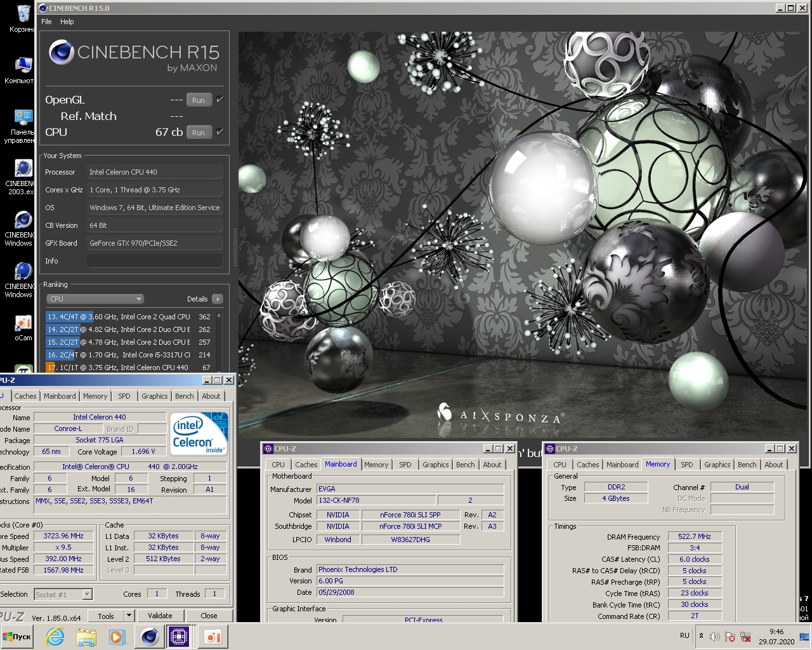Select CPU tab in CPU-Z Mainboard window
812x650 pixels.
coord(278,465)
